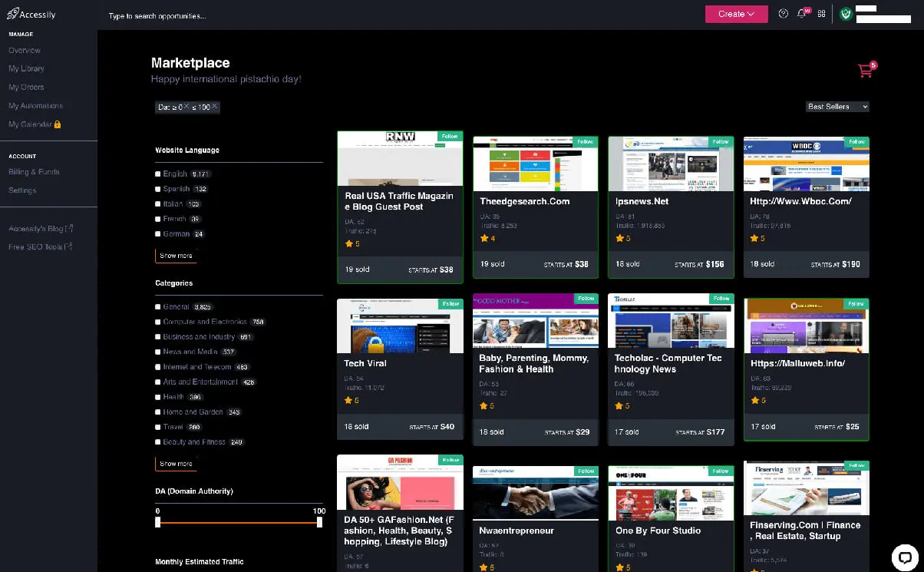Open the Free SEO Tools external link
The width and height of the screenshot is (924, 572).
pos(41,246)
